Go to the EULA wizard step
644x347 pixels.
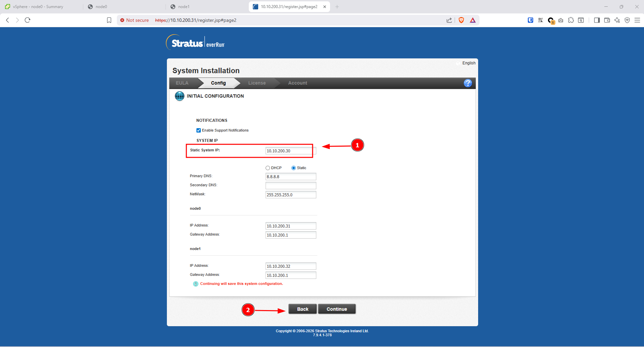[182, 83]
